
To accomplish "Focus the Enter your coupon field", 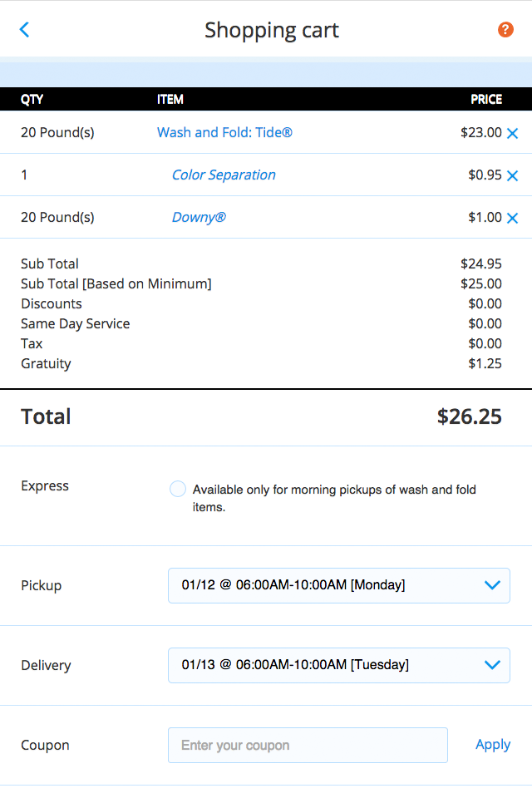I will (x=308, y=745).
